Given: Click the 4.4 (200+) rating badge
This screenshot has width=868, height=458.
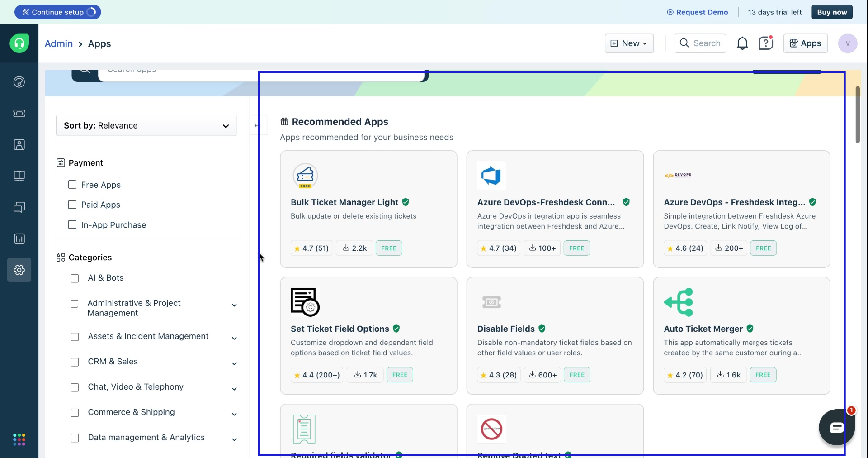Looking at the screenshot, I should (x=317, y=375).
